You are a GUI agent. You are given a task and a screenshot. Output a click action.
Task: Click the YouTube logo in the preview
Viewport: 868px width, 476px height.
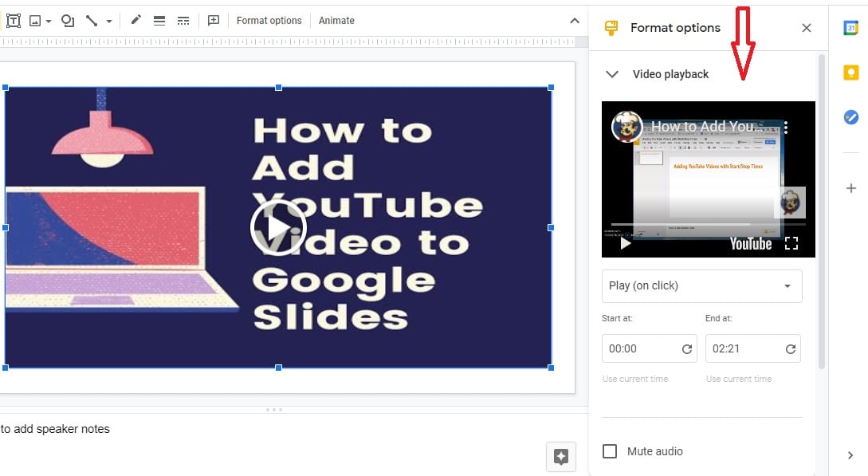[x=751, y=243]
